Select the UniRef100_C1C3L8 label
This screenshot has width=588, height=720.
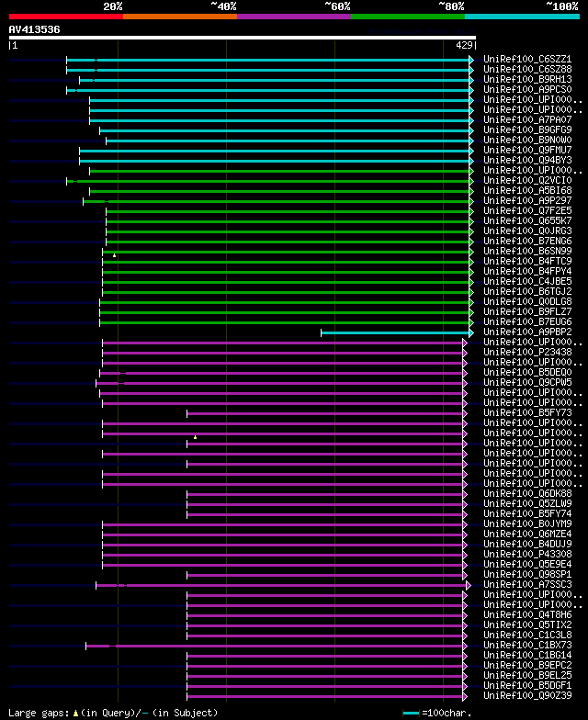527,636
